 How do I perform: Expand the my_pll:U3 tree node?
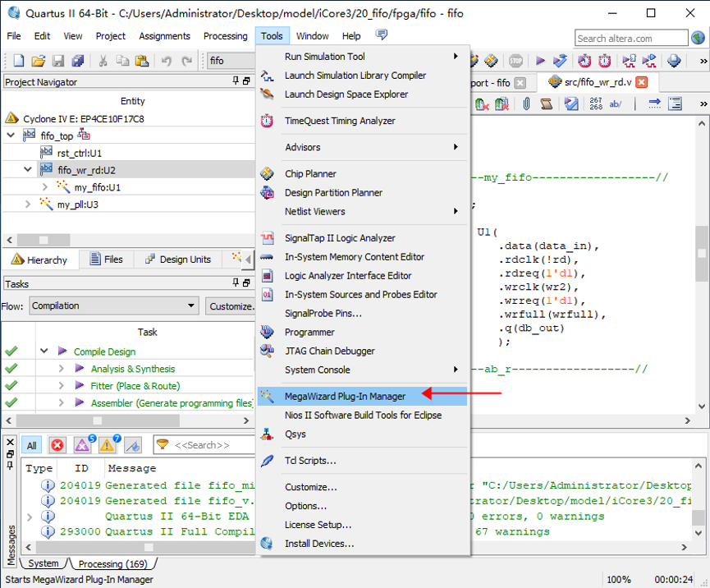(28, 204)
